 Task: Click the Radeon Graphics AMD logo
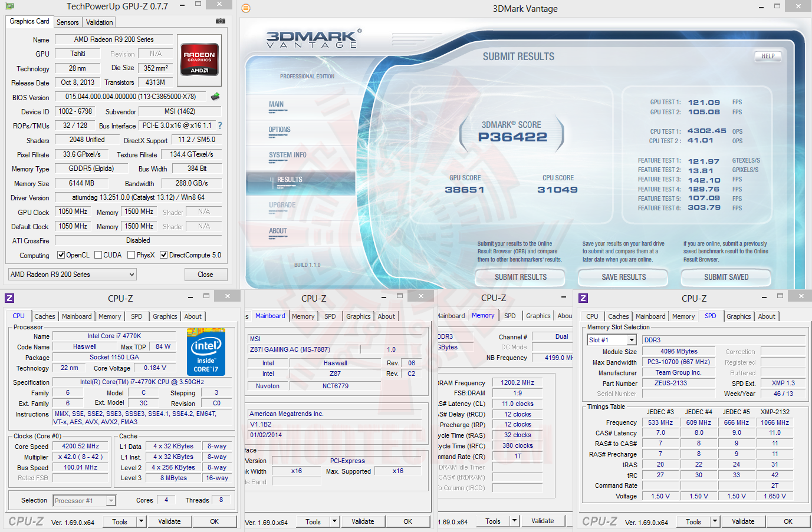coord(199,60)
